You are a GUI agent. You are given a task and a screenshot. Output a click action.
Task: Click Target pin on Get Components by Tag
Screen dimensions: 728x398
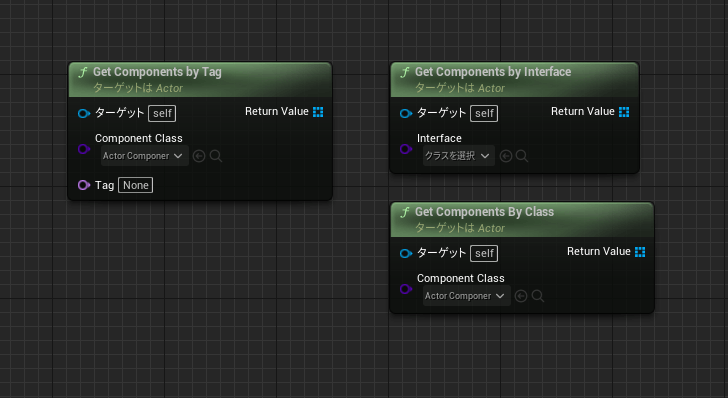point(84,113)
